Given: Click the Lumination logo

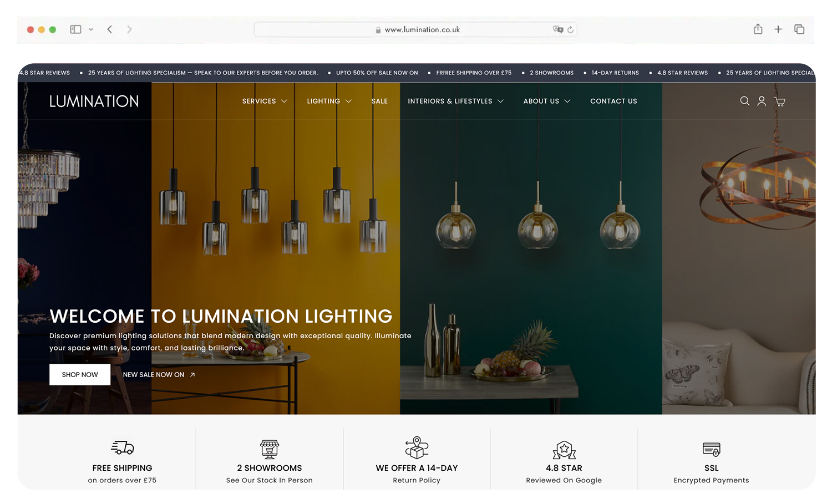Looking at the screenshot, I should tap(94, 101).
